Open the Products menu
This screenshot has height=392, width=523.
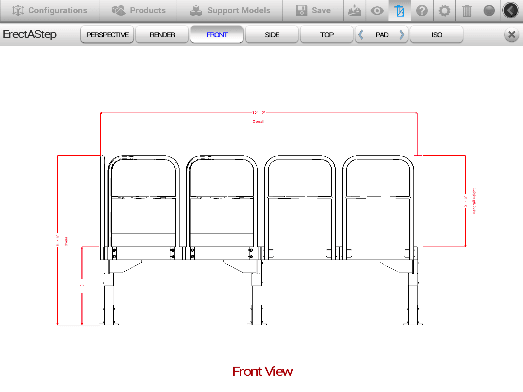click(x=138, y=10)
